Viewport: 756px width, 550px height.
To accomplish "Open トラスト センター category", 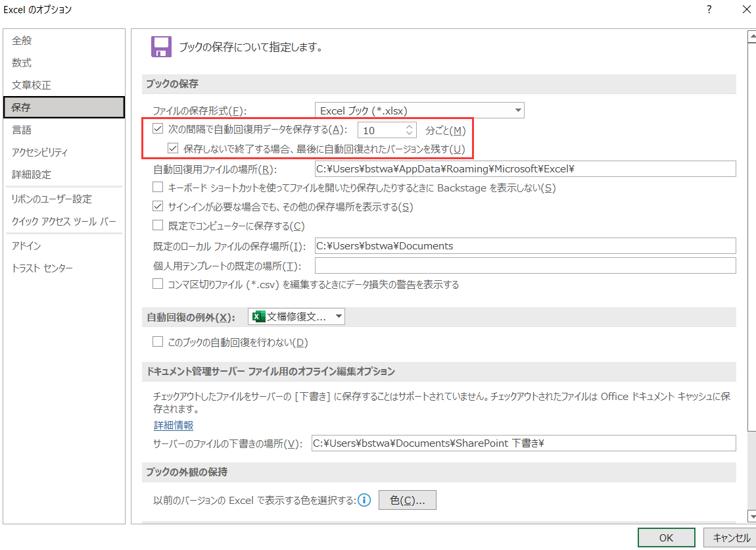I will [x=64, y=268].
